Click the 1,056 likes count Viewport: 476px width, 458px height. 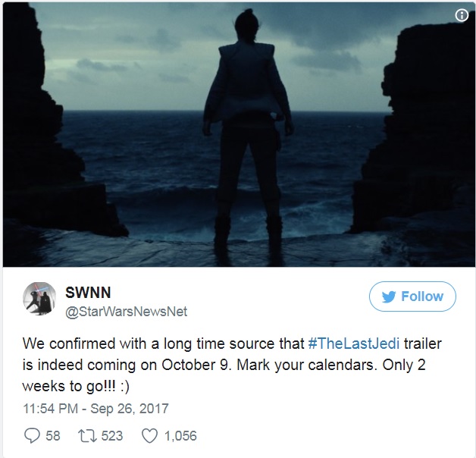pyautogui.click(x=180, y=436)
